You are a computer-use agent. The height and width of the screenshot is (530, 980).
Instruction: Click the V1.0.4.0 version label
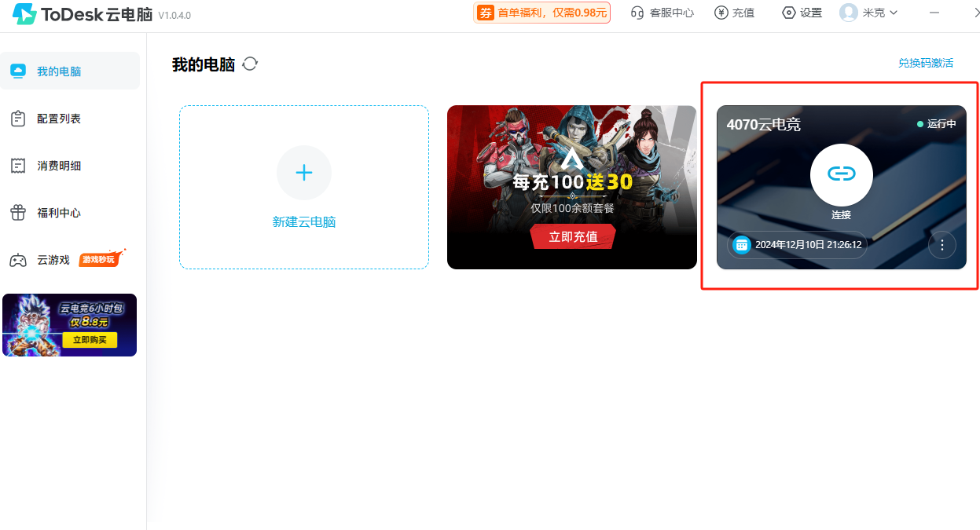point(174,16)
